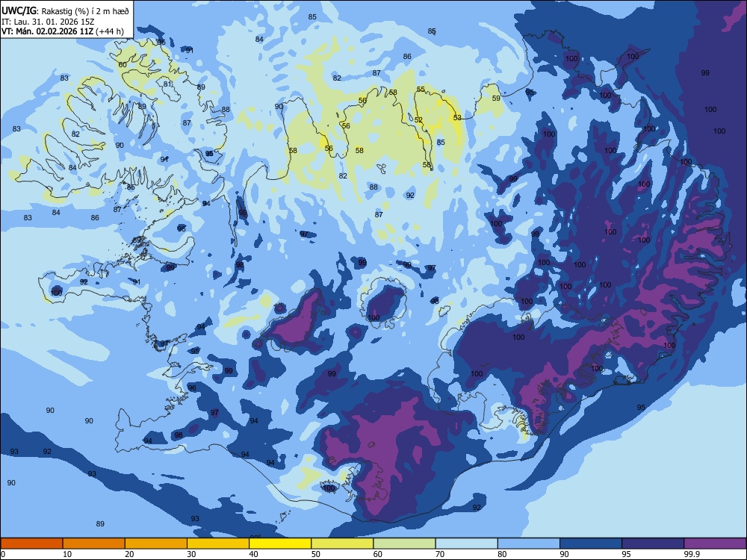Click the orange 10–20 legend swatch
Image resolution: width=747 pixels, height=560 pixels.
tap(94, 544)
